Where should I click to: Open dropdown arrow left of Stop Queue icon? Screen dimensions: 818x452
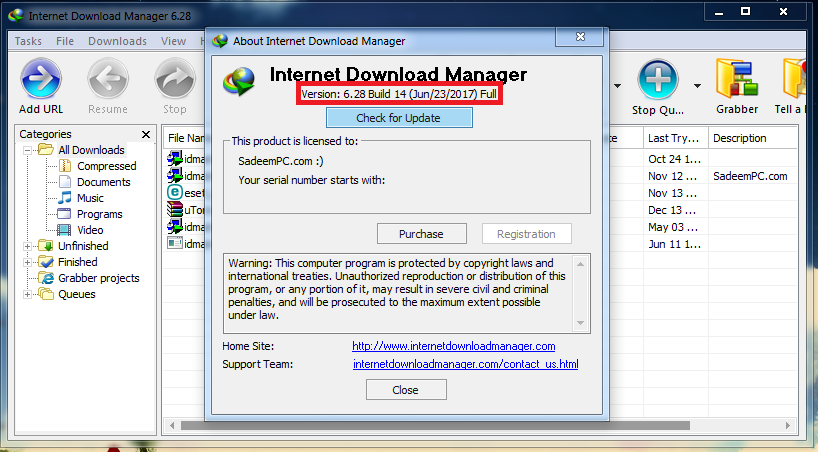click(618, 86)
